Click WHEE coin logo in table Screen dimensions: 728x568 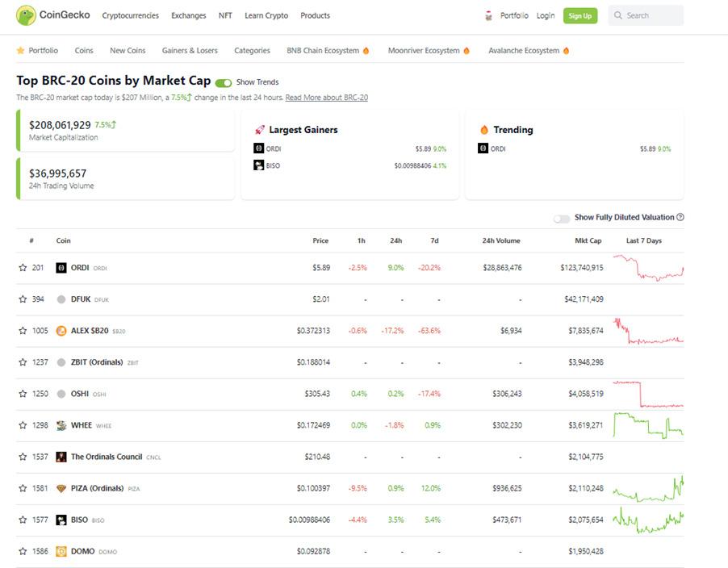click(61, 425)
